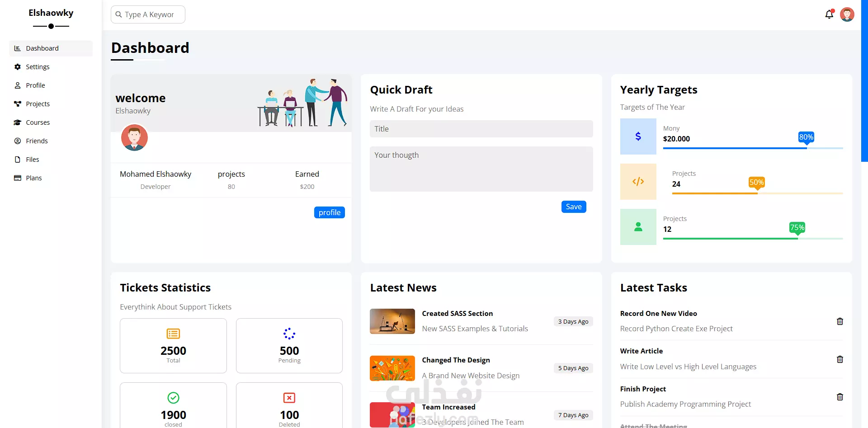Click the Elshaowky logo title
This screenshot has width=868, height=428.
[51, 13]
